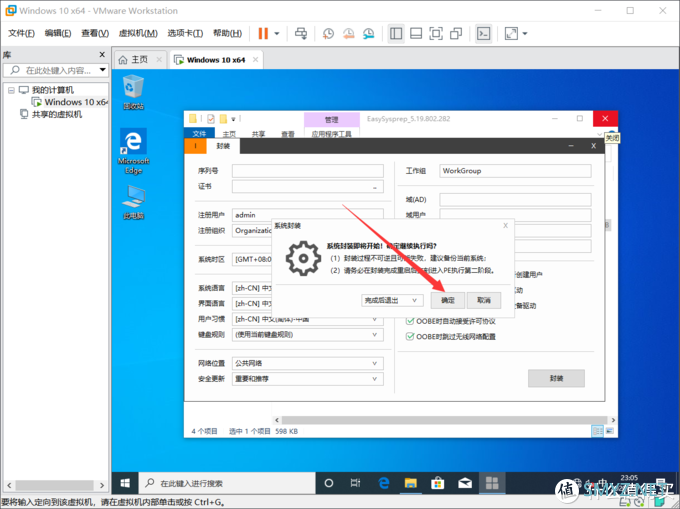Click the Task View taskbar icon
Screen dimensions: 680x509
pyautogui.click(x=356, y=483)
